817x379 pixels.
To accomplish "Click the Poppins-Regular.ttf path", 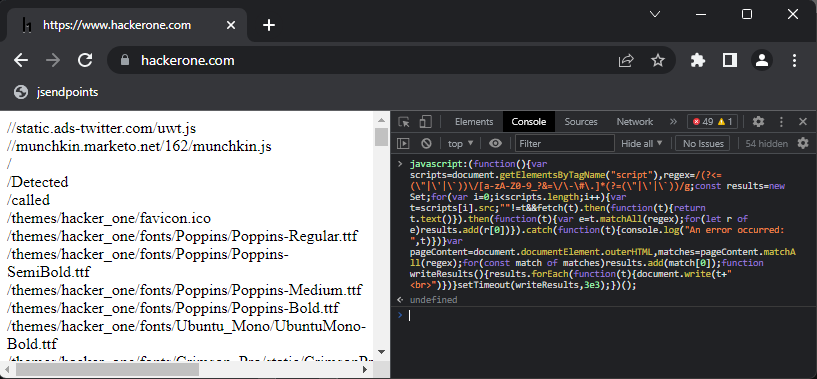I will point(182,236).
